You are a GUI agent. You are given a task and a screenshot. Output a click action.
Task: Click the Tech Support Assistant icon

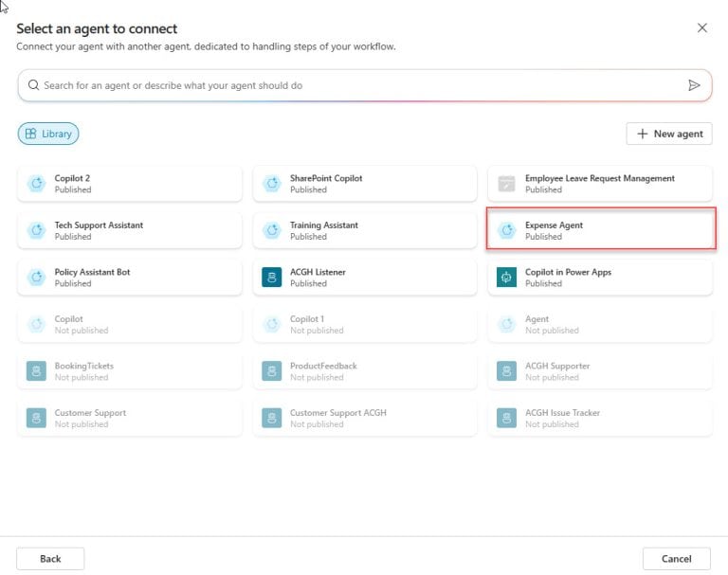(x=37, y=230)
